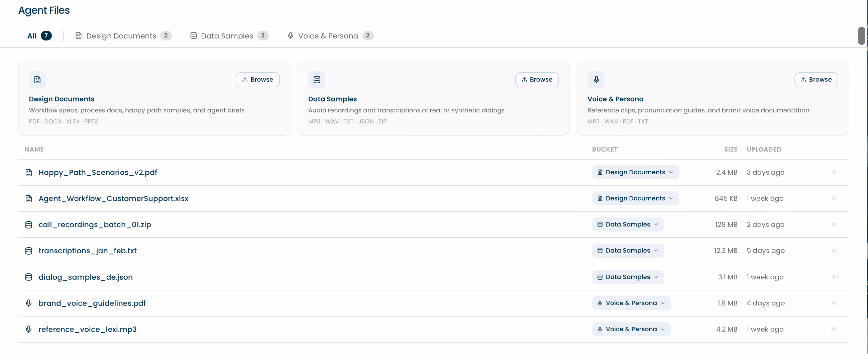Click the NAME column header
Image resolution: width=868 pixels, height=354 pixels.
point(34,149)
